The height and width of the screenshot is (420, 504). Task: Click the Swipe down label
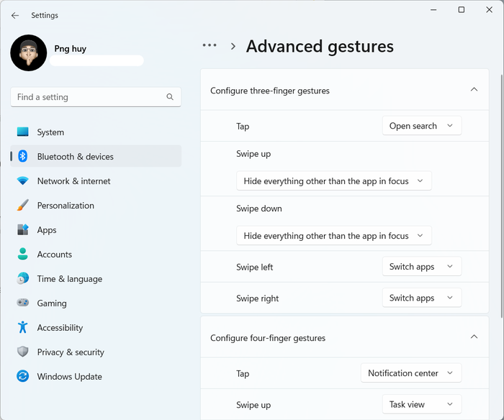point(258,209)
